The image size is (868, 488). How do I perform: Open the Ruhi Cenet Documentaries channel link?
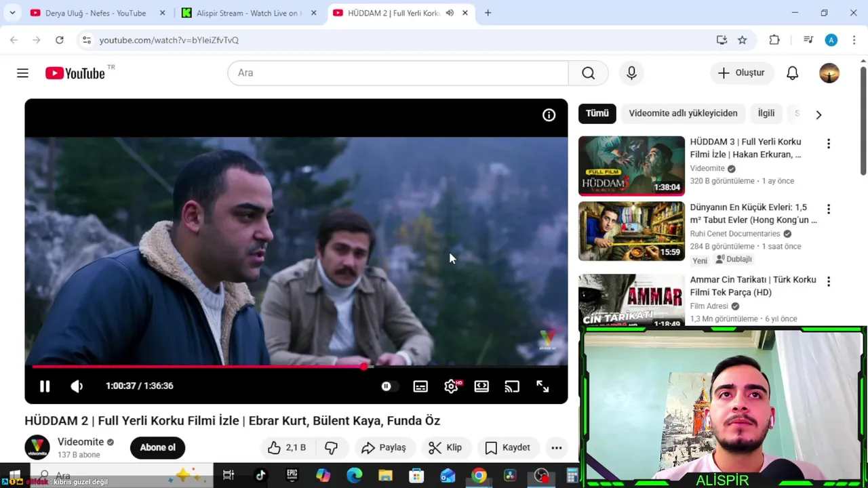(735, 234)
